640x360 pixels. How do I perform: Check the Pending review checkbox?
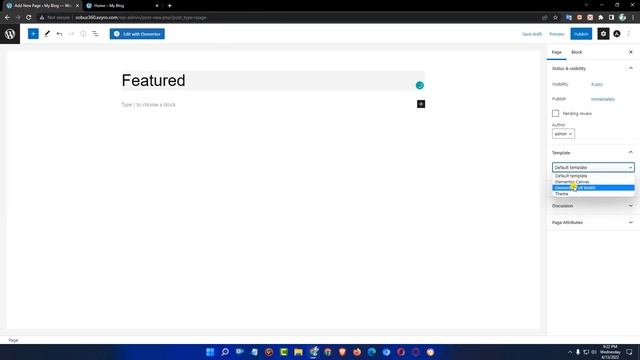point(556,113)
